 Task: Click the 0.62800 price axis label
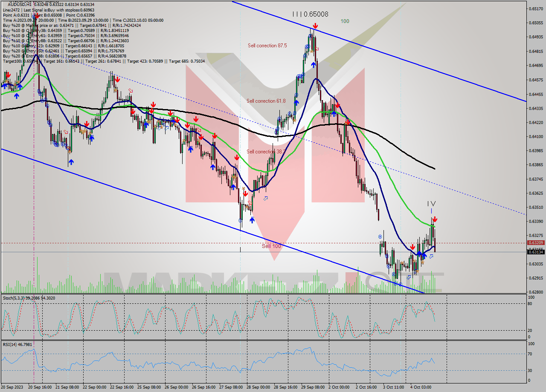coord(536,292)
